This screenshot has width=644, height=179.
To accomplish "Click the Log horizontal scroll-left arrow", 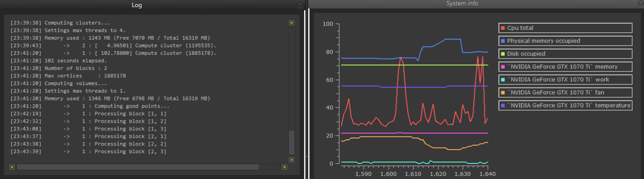I will pyautogui.click(x=12, y=167).
